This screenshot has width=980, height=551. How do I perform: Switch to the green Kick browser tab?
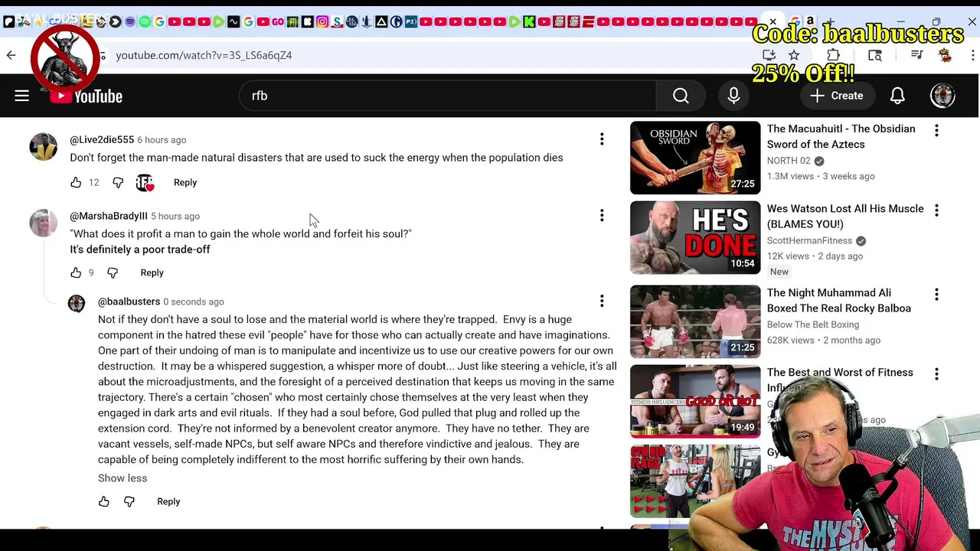529,22
